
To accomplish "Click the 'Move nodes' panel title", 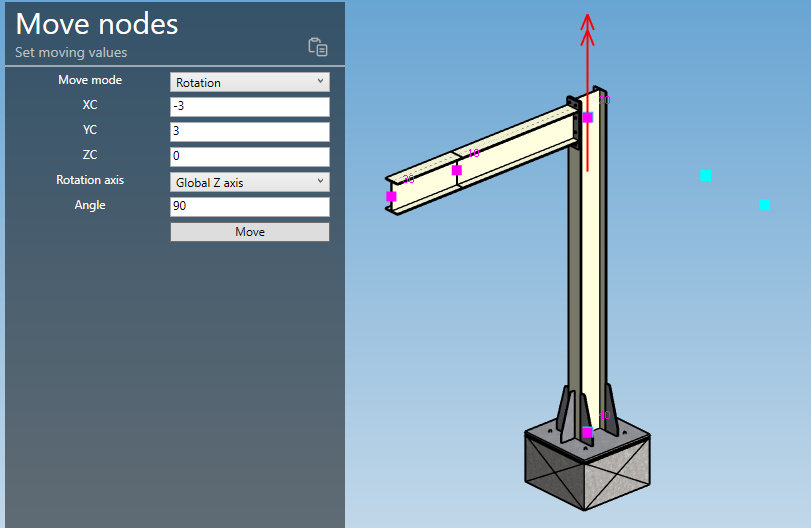I will (97, 24).
